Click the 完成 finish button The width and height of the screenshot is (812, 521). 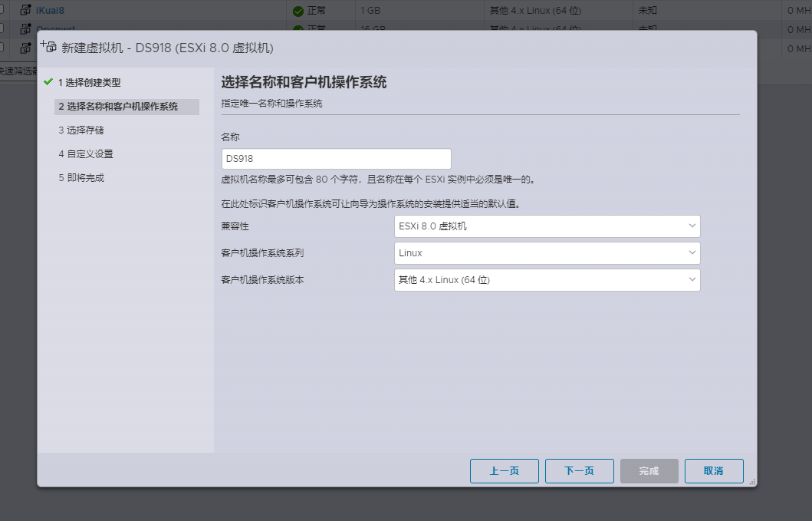[x=649, y=471]
